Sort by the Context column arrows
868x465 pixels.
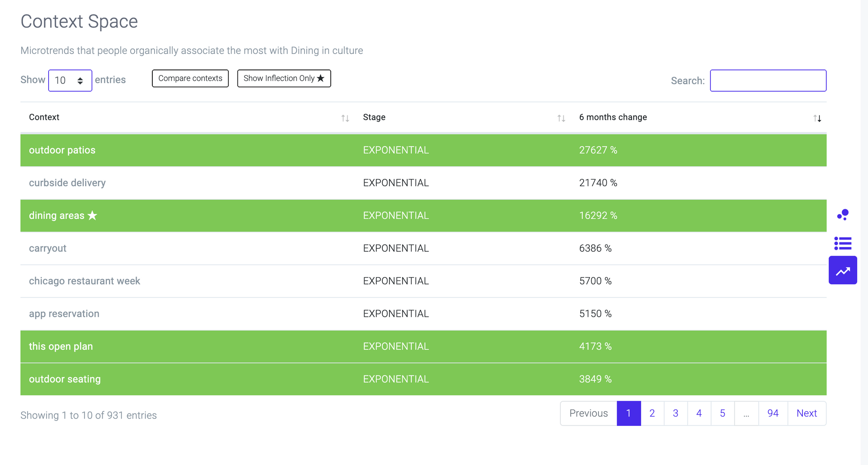coord(345,118)
